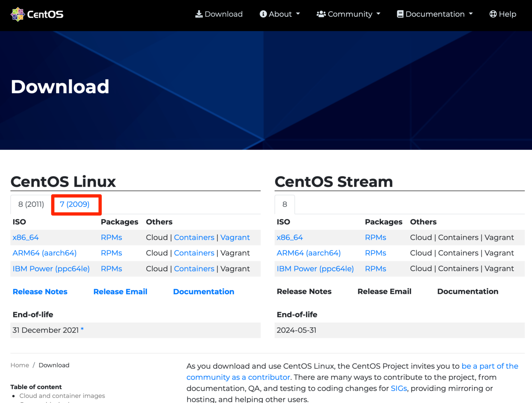
Task: Click the '31 December 2021' end-of-life text
Action: (x=46, y=330)
